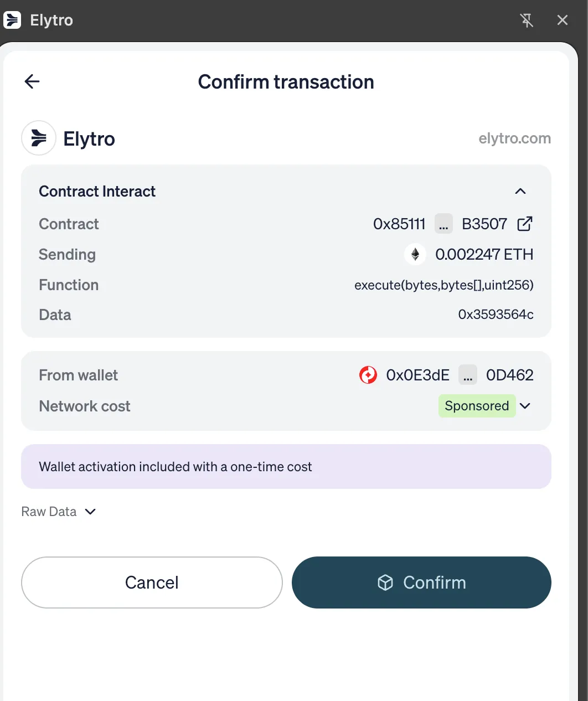588x701 pixels.
Task: Open contract address in external explorer
Action: (524, 224)
